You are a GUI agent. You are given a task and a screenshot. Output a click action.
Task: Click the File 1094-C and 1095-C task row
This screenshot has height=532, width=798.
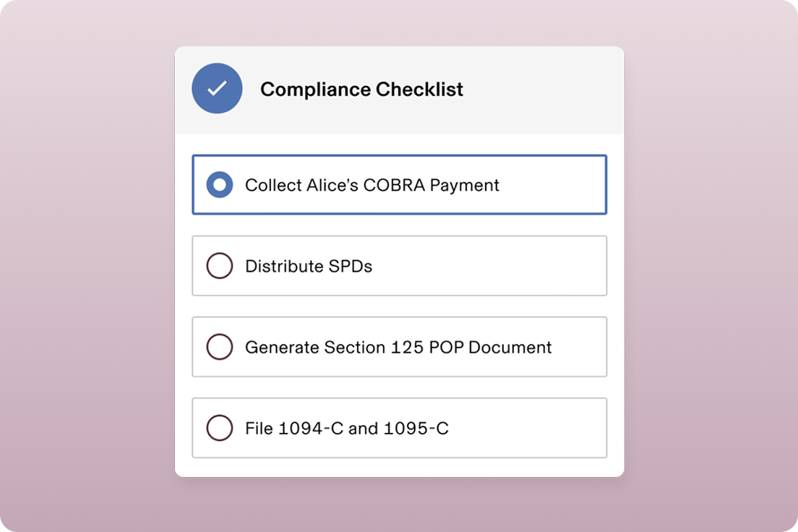pyautogui.click(x=399, y=428)
